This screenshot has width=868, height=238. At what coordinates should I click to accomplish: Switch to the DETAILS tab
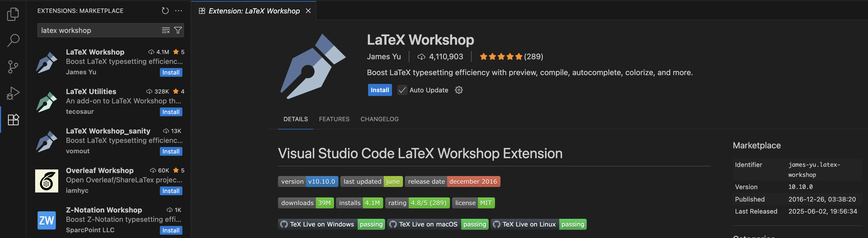click(x=296, y=119)
